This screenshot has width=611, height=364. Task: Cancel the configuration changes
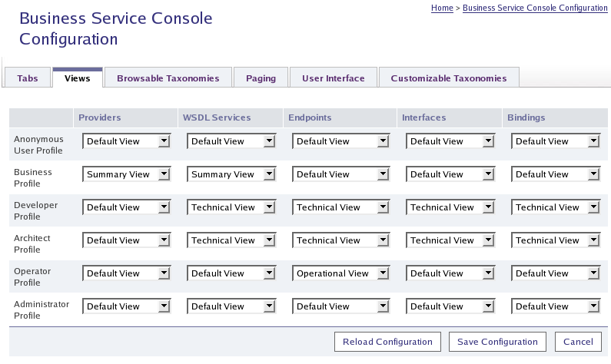pyautogui.click(x=578, y=342)
